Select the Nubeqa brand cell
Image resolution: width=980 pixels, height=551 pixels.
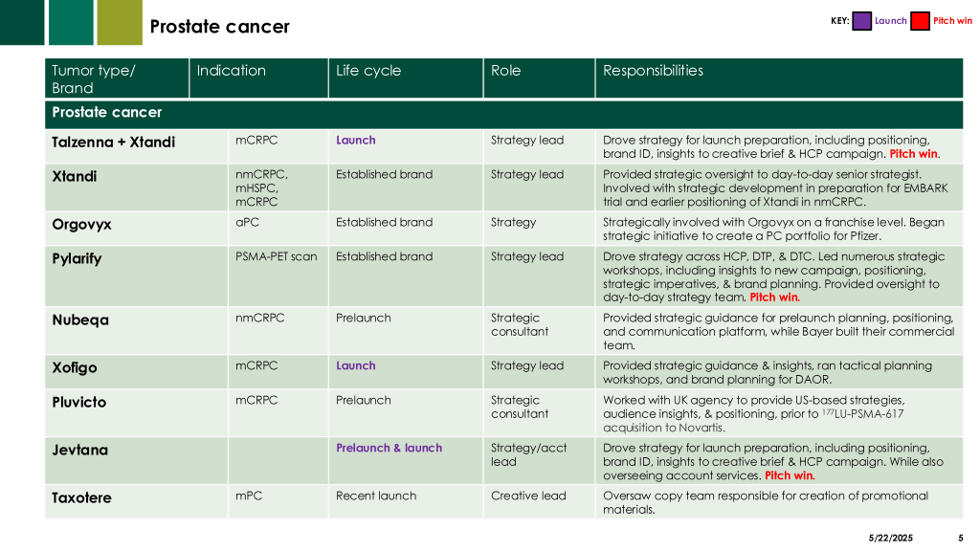pyautogui.click(x=80, y=320)
